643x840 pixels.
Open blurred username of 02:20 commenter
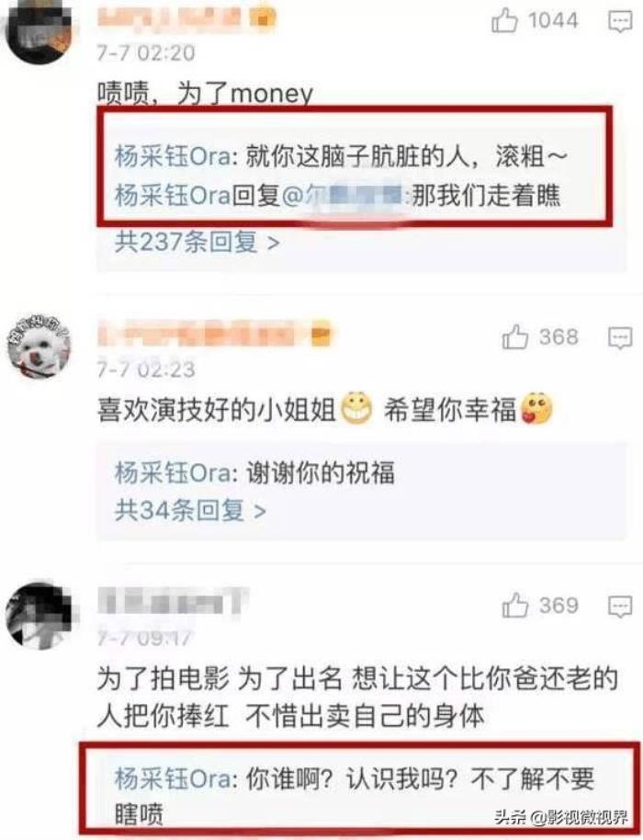click(x=186, y=18)
